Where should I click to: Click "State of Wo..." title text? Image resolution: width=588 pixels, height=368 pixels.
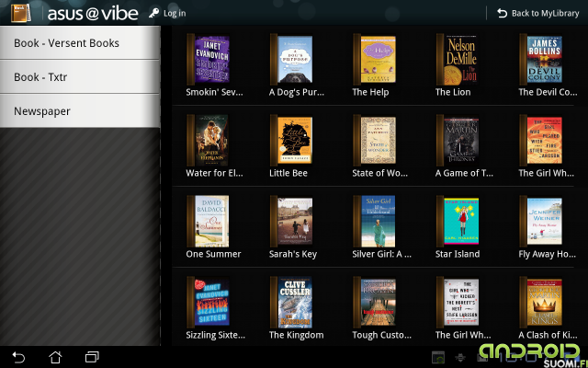(379, 173)
